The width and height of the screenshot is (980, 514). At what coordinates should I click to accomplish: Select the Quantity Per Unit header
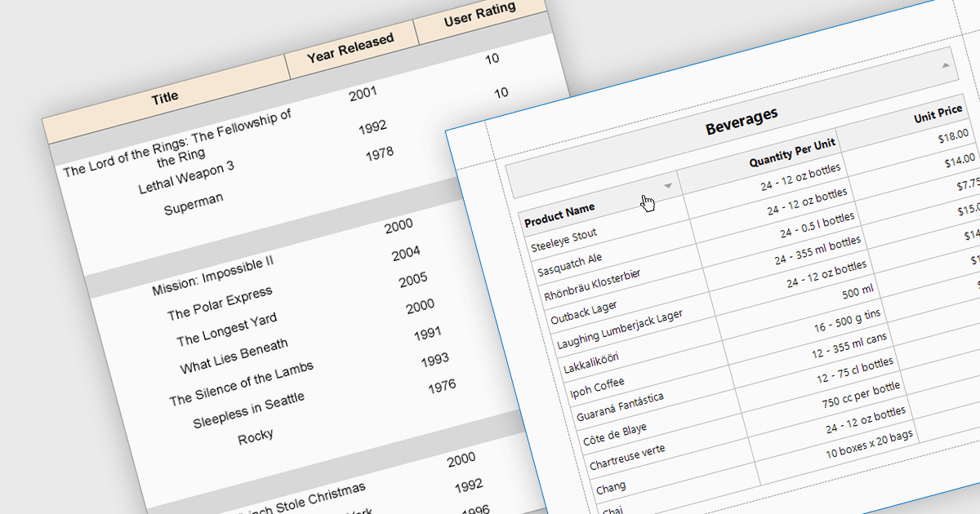pyautogui.click(x=791, y=150)
